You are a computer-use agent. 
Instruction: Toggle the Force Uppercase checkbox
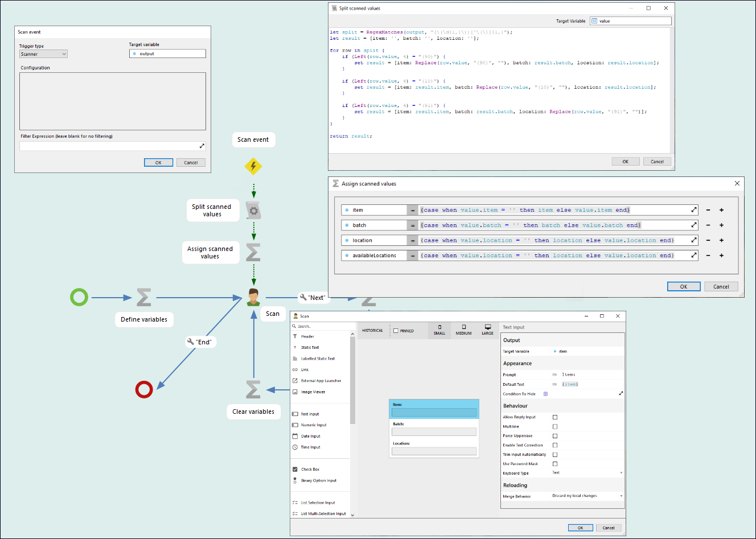click(555, 436)
